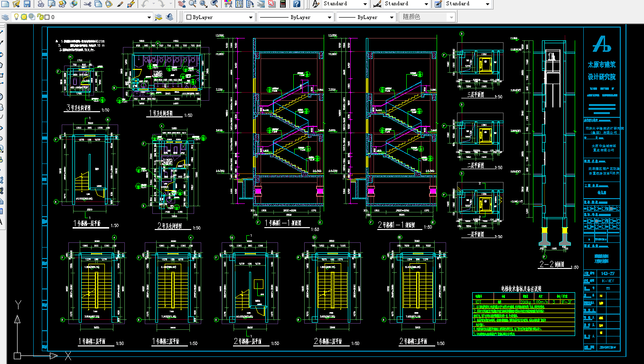Click the Undo arrow button
The height and width of the screenshot is (364, 644).
pyautogui.click(x=144, y=4)
